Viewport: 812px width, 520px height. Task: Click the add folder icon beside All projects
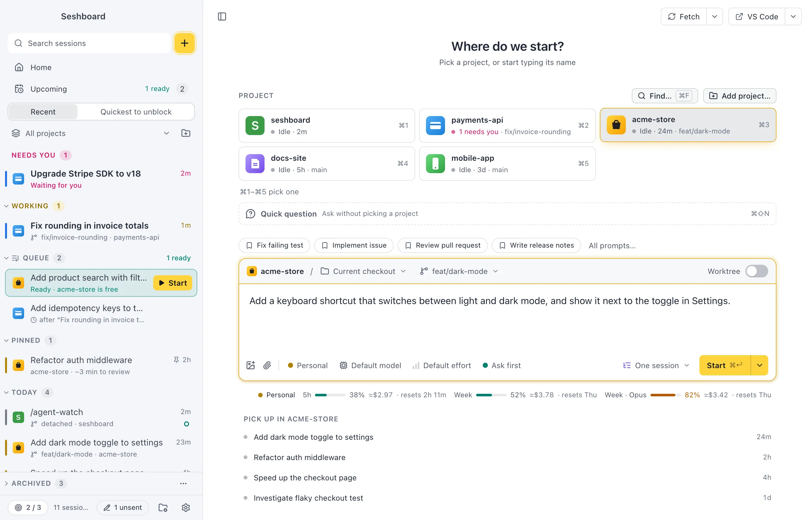point(186,133)
